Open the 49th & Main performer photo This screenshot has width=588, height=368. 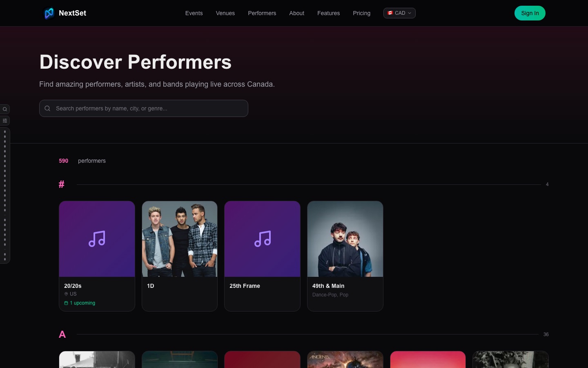(345, 239)
